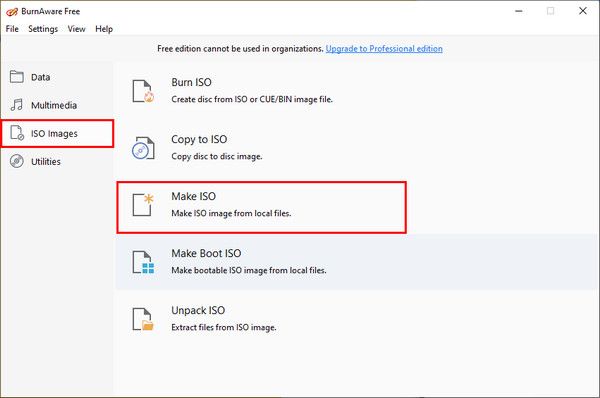Viewport: 600px width, 398px height.
Task: Click 'Create disc from ISO or CUE/BIN image file.' text
Action: pos(252,100)
